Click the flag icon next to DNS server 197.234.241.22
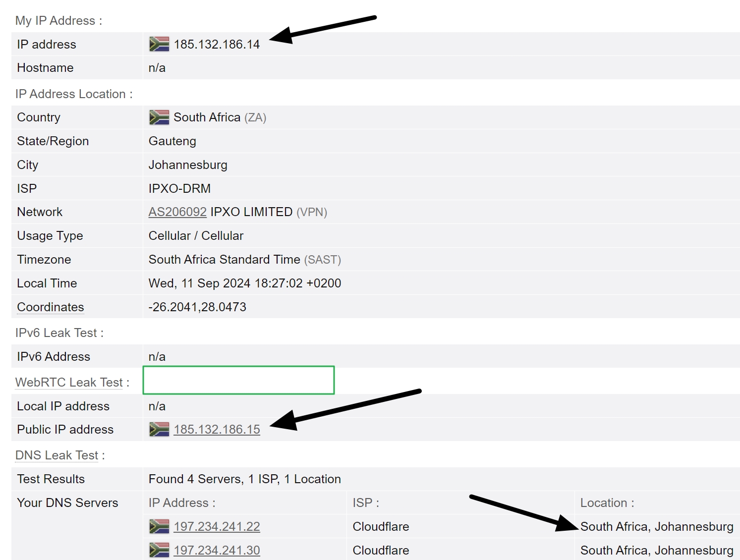The height and width of the screenshot is (560, 740). [x=159, y=526]
